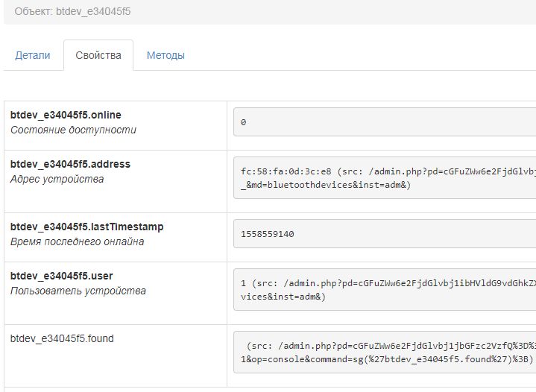Click the Время последнего онлайна description
This screenshot has height=392, width=536.
78,241
